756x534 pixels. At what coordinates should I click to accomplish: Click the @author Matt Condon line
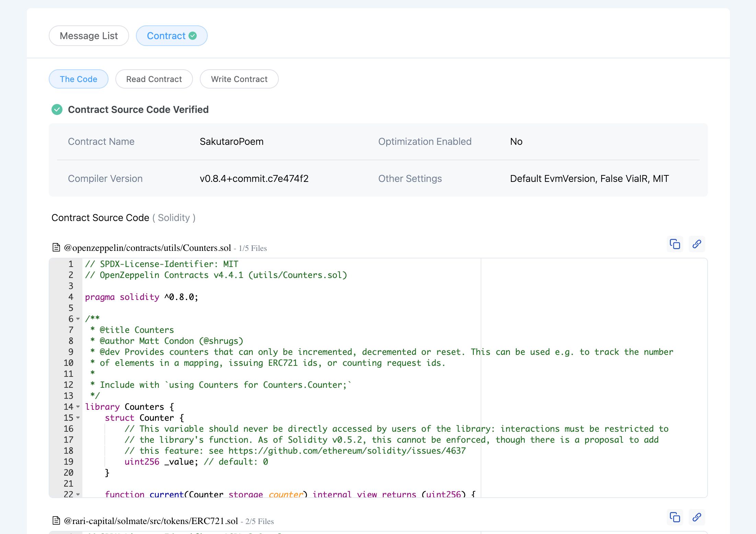[x=167, y=341]
